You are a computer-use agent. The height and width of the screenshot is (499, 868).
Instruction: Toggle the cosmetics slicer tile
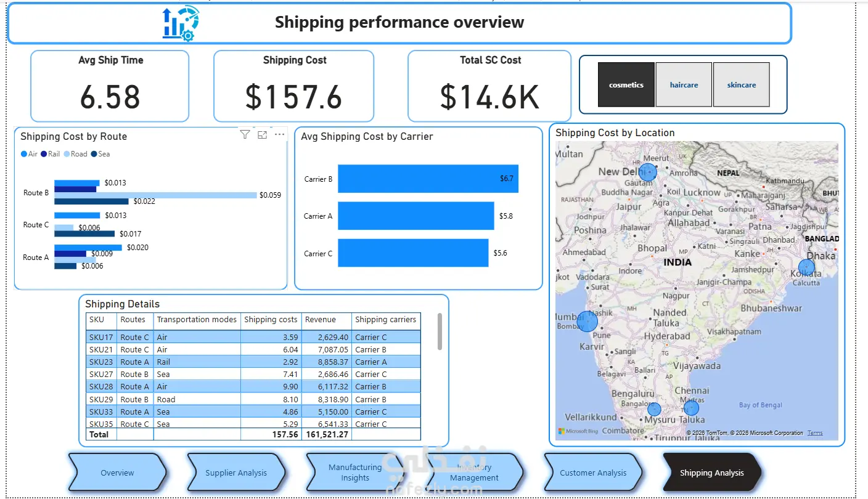click(x=626, y=85)
